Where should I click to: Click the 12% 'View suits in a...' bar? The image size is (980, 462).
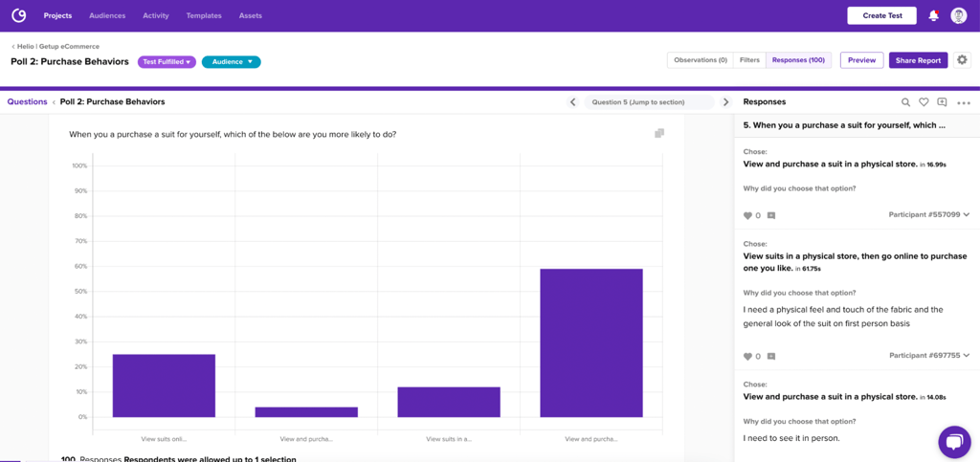pyautogui.click(x=449, y=402)
